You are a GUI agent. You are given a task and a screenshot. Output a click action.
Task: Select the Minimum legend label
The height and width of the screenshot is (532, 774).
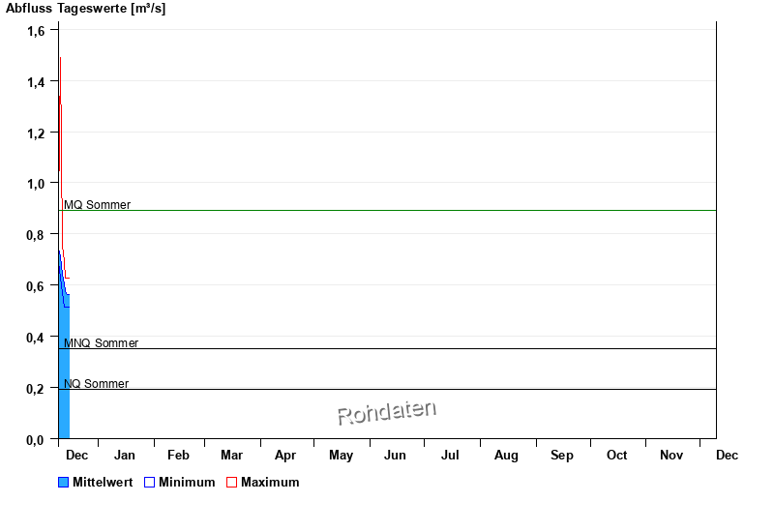[187, 483]
